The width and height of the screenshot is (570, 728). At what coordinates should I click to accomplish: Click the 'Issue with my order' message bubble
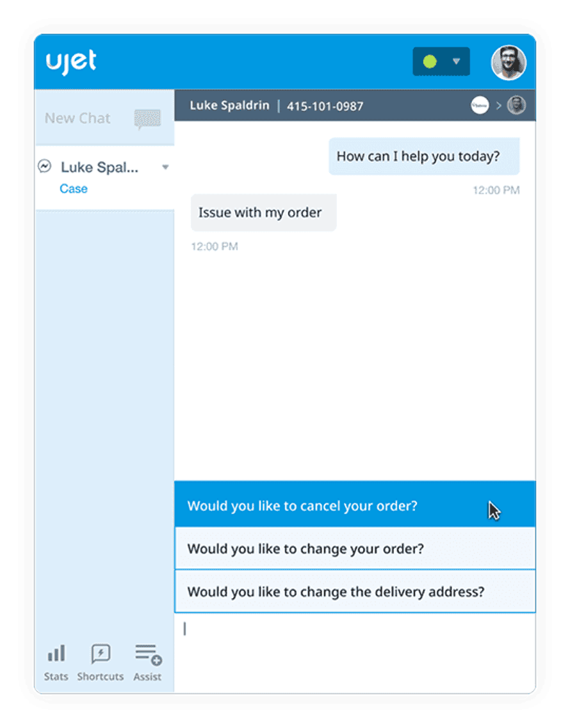tap(263, 213)
